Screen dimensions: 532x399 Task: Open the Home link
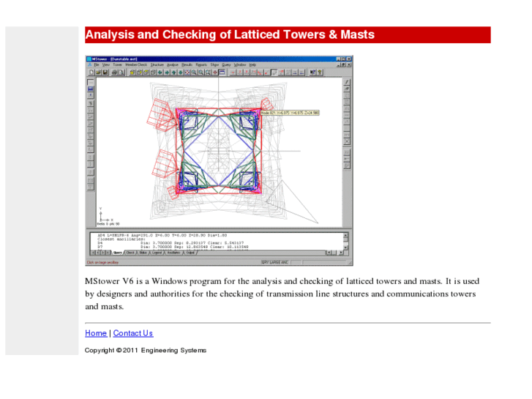[x=96, y=333]
